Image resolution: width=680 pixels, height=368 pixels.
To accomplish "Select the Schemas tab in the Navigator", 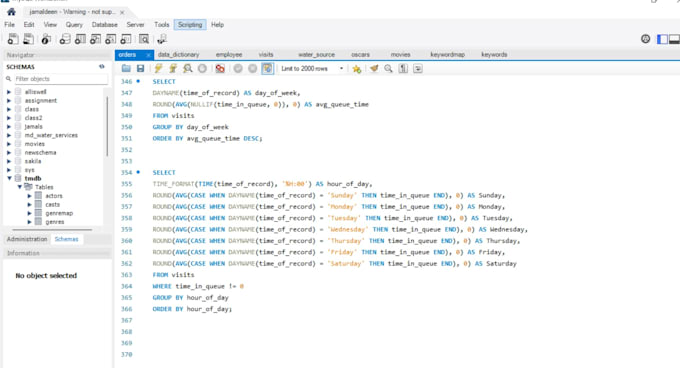I will [66, 239].
